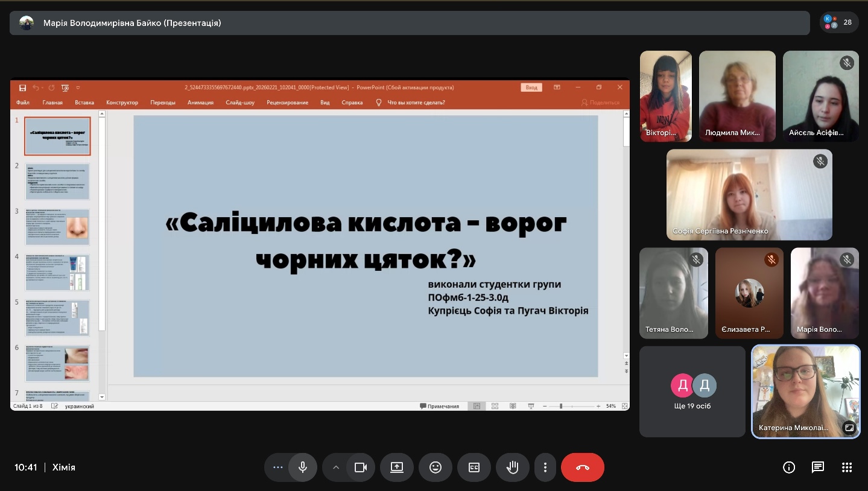This screenshot has height=491, width=868.
Task: Switch to Slide Sorter view in the status bar
Action: click(x=495, y=406)
